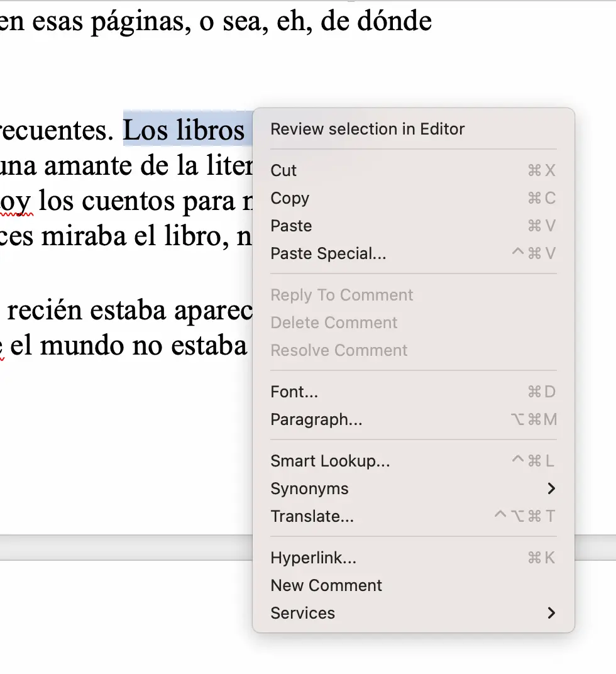The height and width of the screenshot is (674, 616).
Task: Translate the selected text
Action: click(x=312, y=516)
